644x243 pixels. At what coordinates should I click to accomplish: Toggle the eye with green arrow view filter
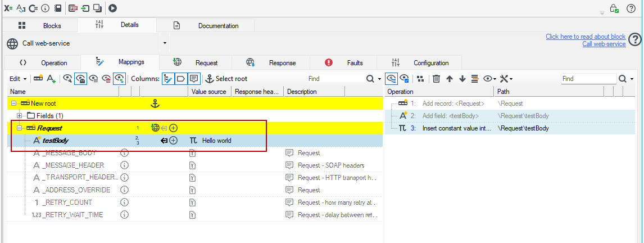(x=120, y=79)
